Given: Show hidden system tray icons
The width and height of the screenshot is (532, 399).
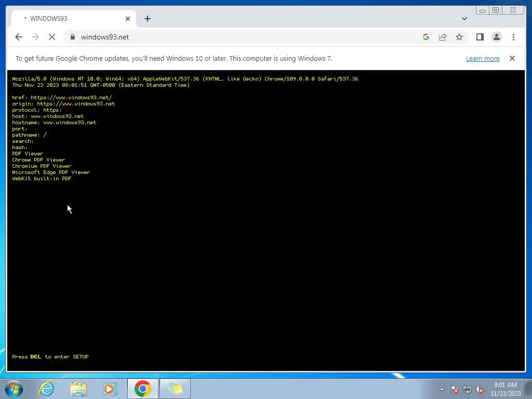Looking at the screenshot, I should (x=442, y=389).
